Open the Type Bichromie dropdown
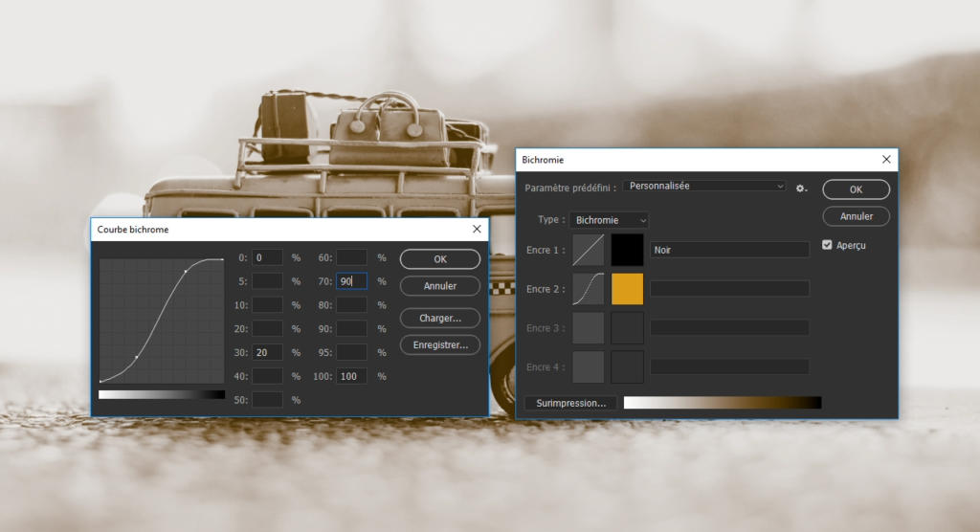Image resolution: width=980 pixels, height=532 pixels. [x=609, y=220]
